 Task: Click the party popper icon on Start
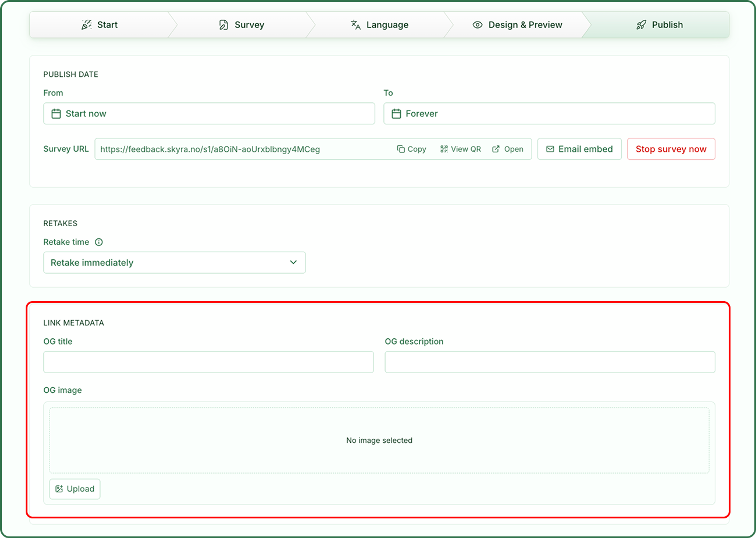(87, 25)
